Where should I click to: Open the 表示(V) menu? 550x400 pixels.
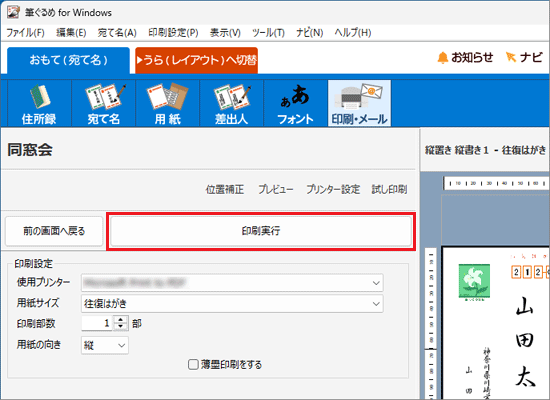tap(225, 33)
